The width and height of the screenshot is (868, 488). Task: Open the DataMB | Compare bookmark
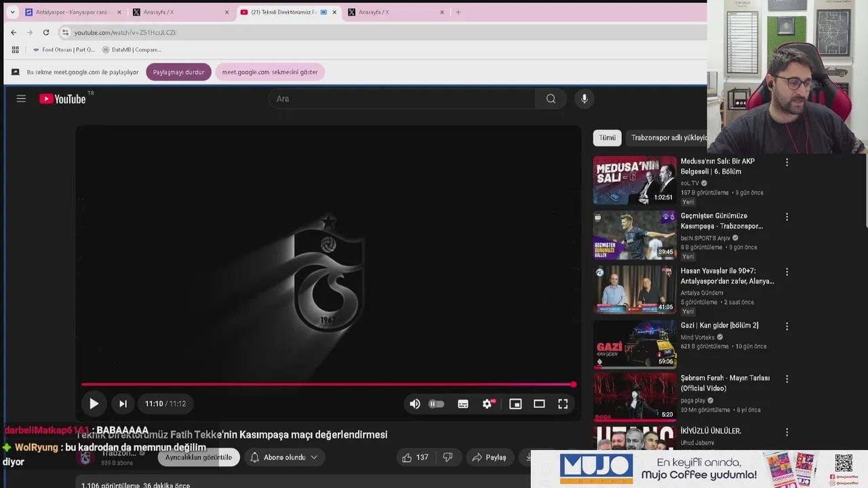(x=132, y=49)
